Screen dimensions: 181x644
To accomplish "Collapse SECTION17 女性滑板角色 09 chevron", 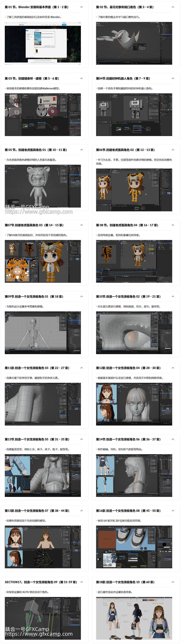I will point(82,582).
